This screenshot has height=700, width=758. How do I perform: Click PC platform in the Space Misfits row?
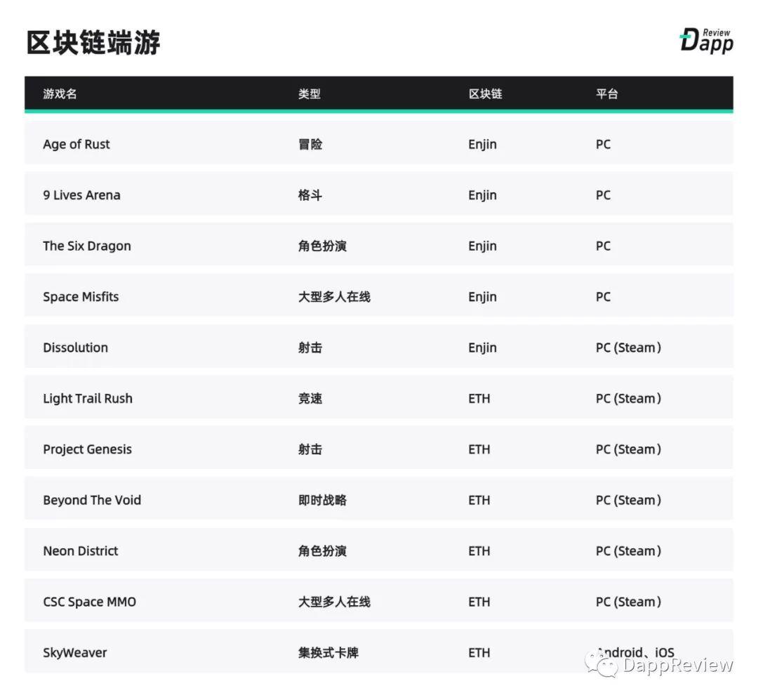[x=604, y=297]
